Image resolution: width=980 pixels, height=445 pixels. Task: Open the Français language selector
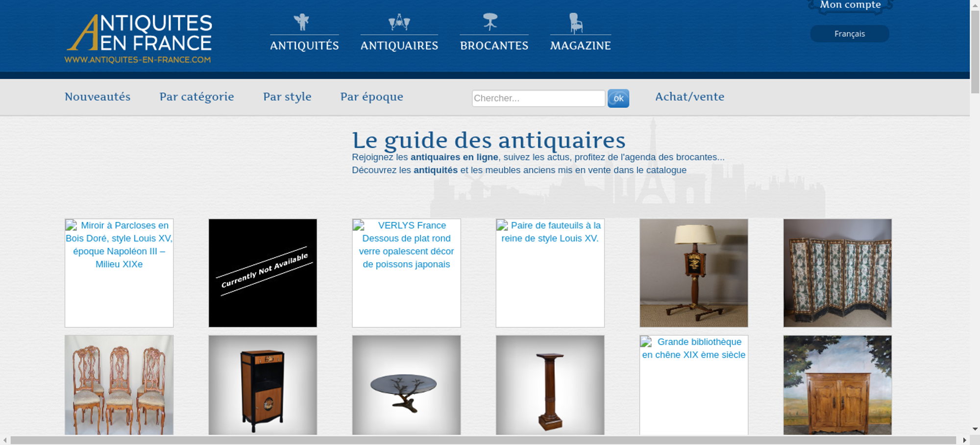(849, 34)
